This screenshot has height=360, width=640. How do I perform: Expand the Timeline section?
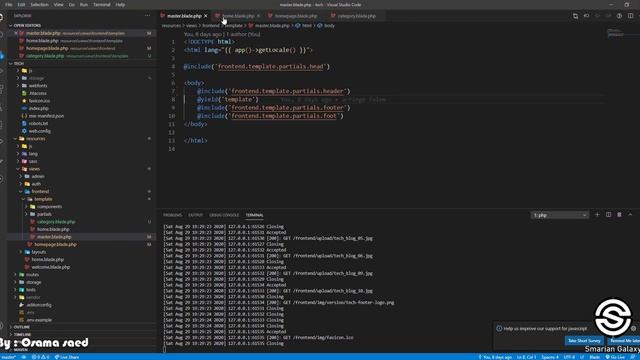point(82,335)
